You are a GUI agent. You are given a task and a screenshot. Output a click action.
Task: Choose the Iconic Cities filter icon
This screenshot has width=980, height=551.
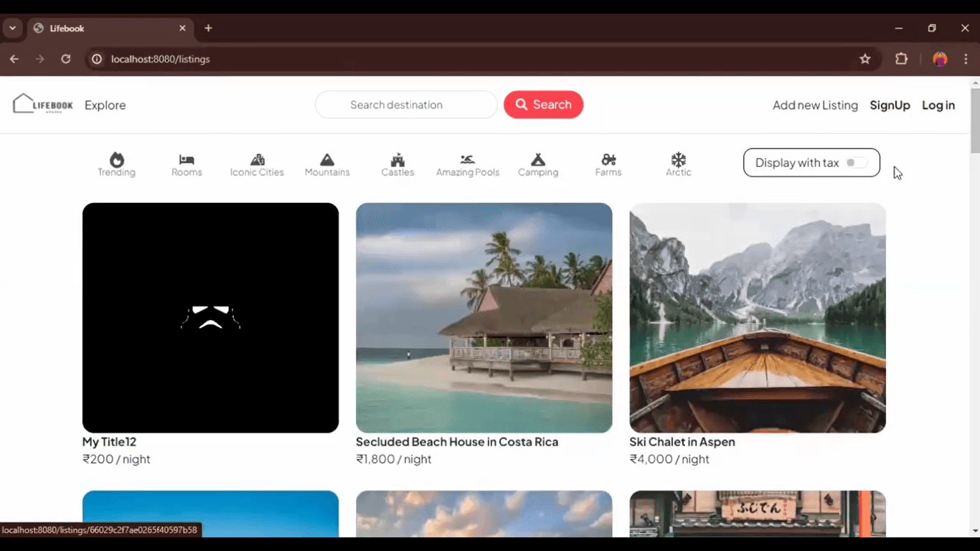(257, 159)
